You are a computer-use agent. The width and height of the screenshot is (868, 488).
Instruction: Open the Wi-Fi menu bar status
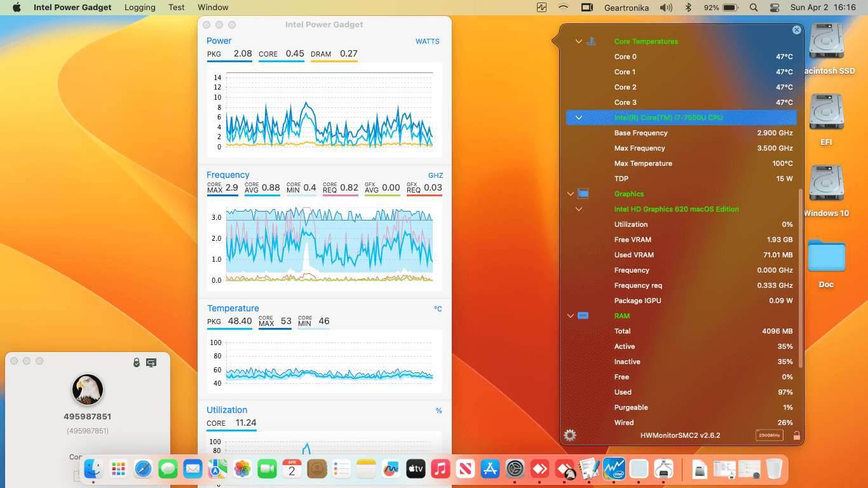point(563,8)
